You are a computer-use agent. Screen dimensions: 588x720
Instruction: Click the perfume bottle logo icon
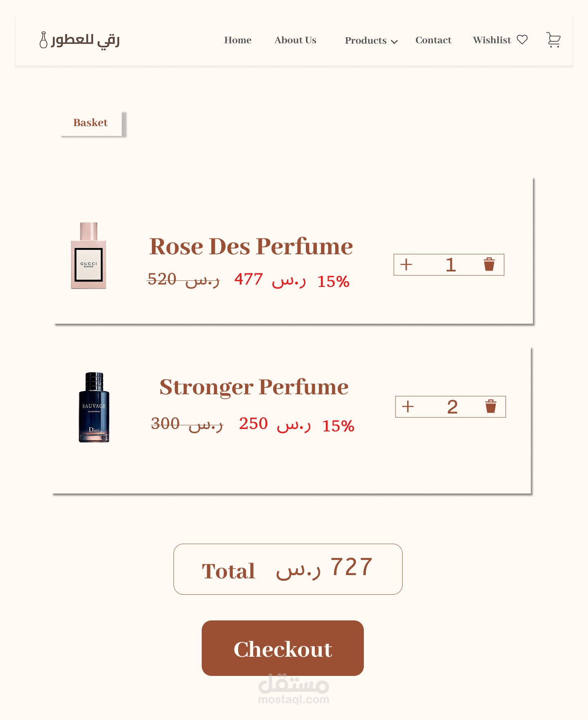(x=43, y=40)
